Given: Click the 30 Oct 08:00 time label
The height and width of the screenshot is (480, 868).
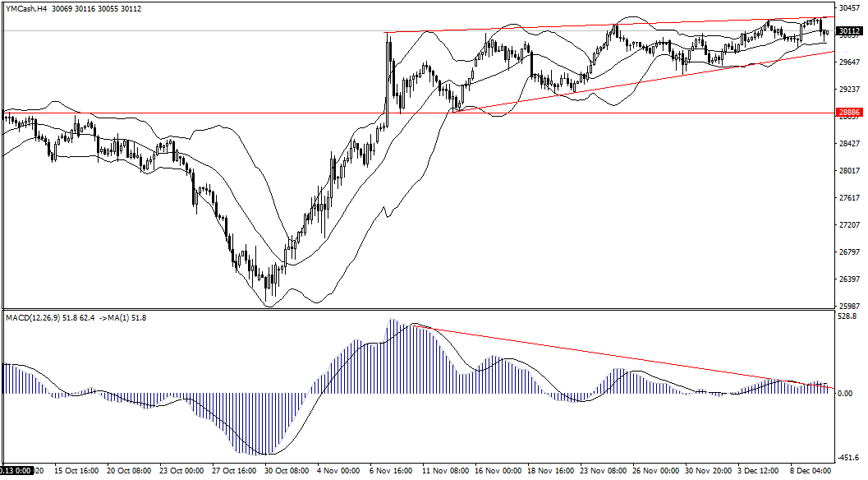Looking at the screenshot, I should click(286, 472).
